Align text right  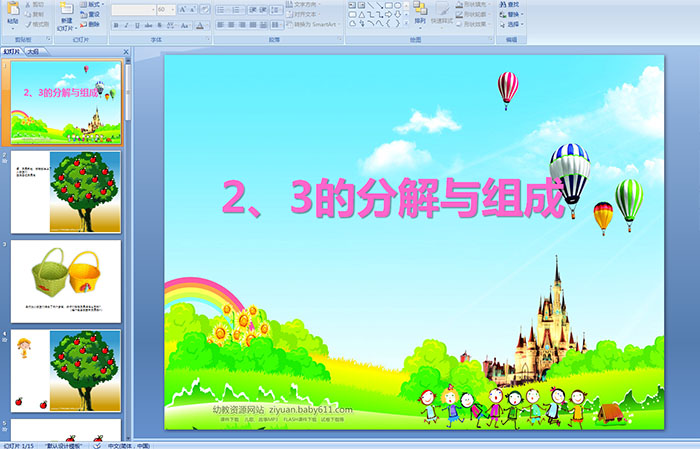coord(242,25)
